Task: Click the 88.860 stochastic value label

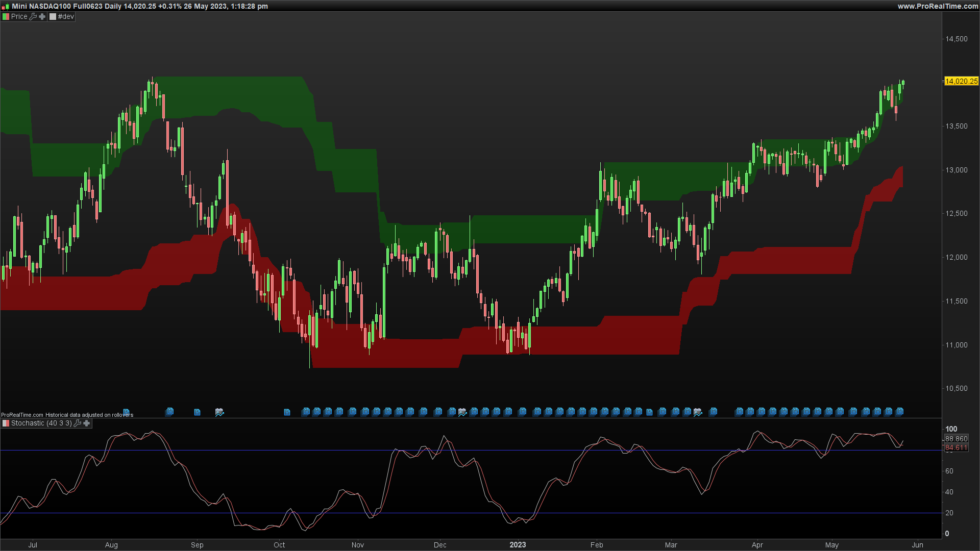Action: click(956, 439)
